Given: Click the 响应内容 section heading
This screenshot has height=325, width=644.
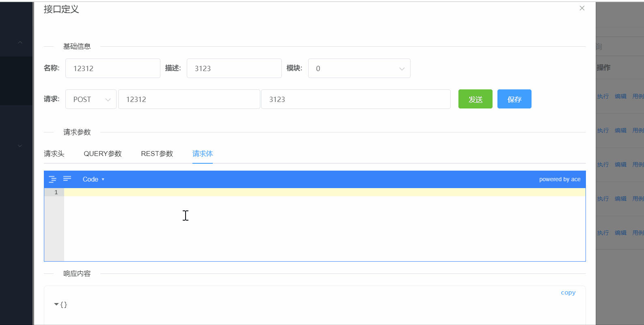Looking at the screenshot, I should click(x=77, y=273).
